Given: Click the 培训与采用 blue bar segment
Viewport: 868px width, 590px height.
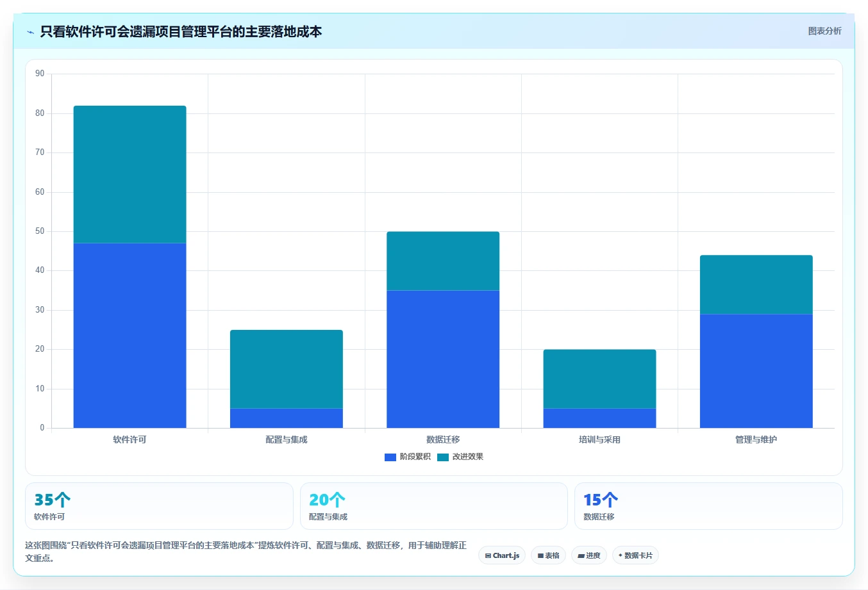Looking at the screenshot, I should 600,418.
